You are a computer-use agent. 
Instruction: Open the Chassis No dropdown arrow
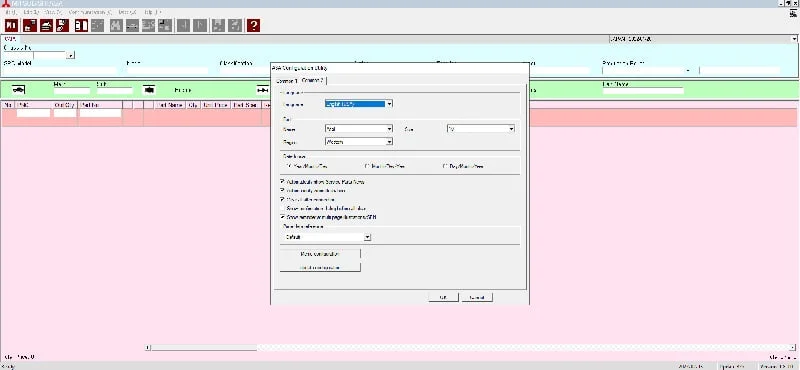(x=70, y=55)
